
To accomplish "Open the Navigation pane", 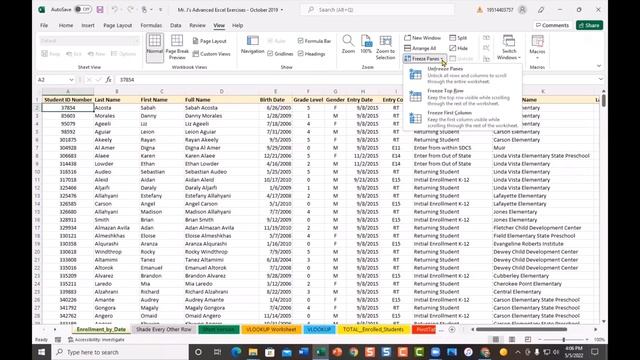I will pos(253,44).
